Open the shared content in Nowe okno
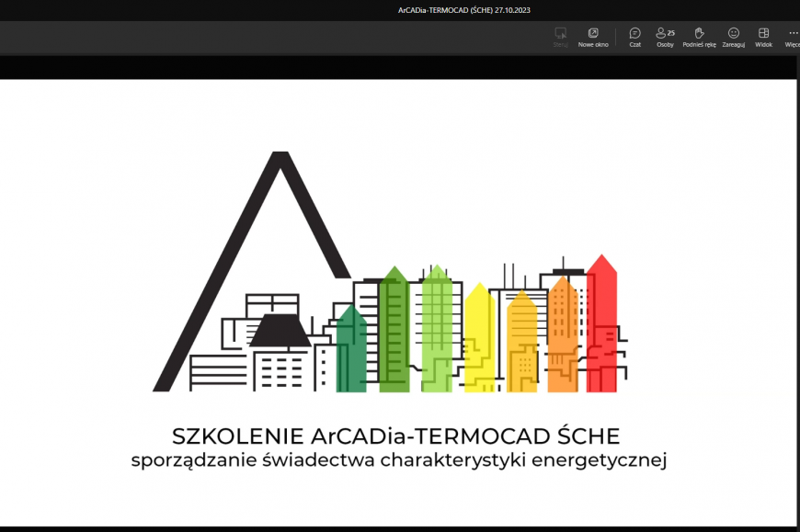The width and height of the screenshot is (800, 532). (593, 38)
